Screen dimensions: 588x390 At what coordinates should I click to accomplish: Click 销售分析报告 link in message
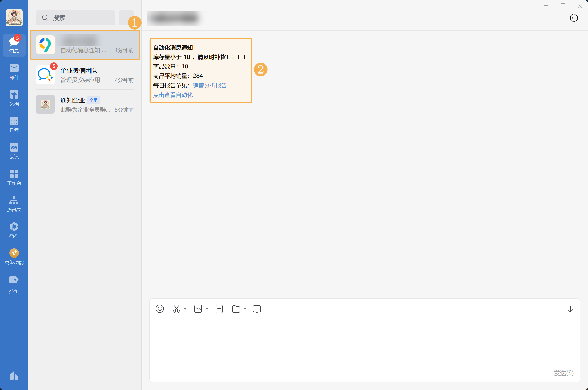tap(210, 85)
